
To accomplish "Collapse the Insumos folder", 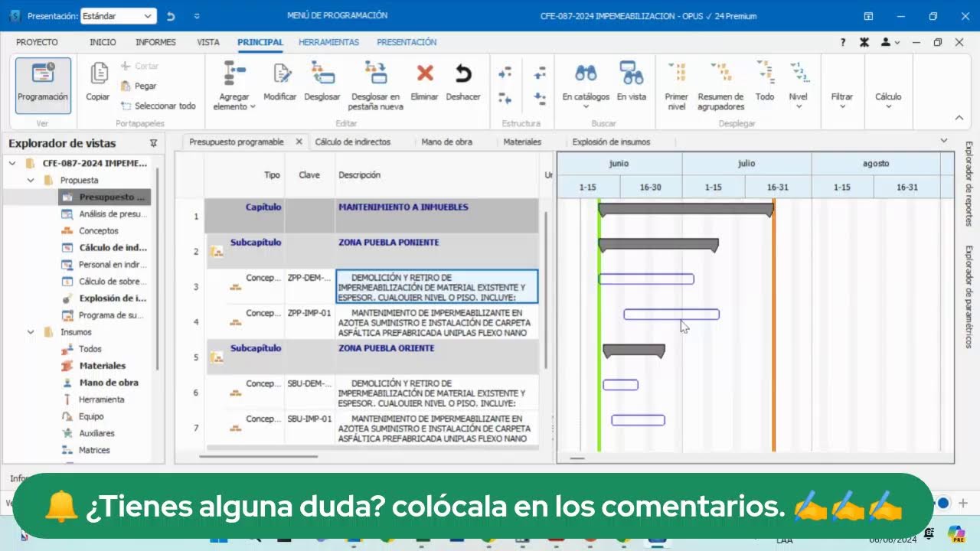I will (31, 332).
